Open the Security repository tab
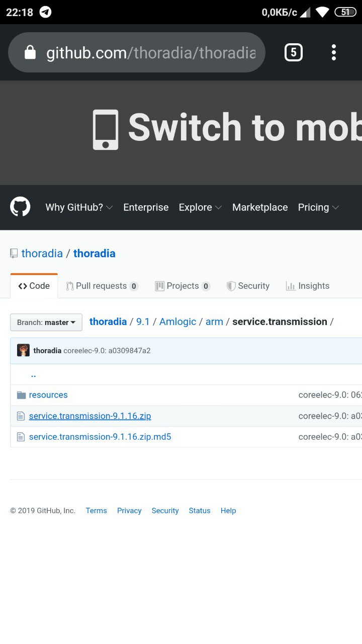Viewport: 362px width, 644px height. coord(248,286)
